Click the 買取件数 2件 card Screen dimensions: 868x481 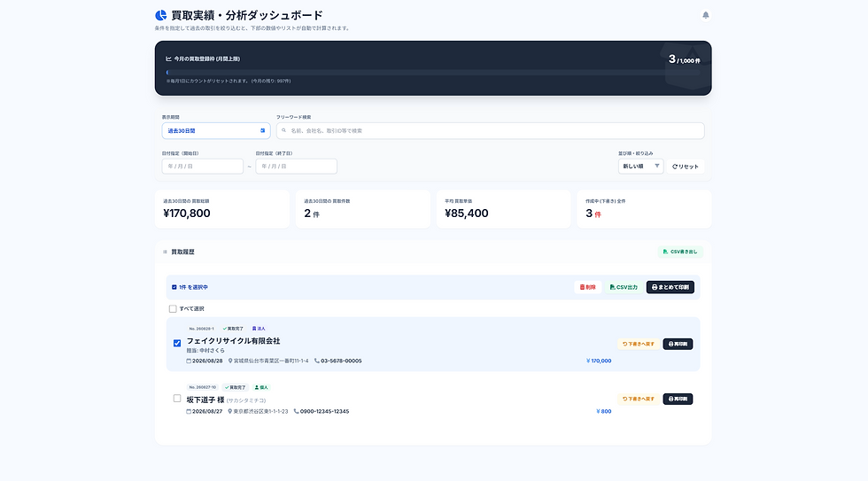coord(362,209)
